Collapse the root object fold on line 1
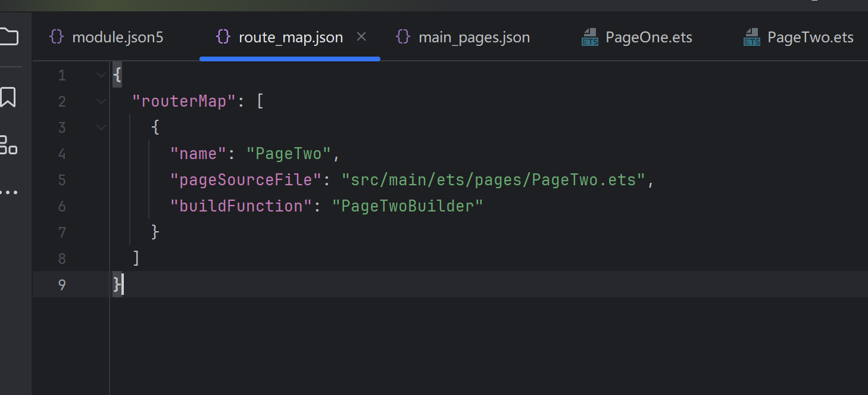Screen dimensions: 868x395 pos(101,75)
